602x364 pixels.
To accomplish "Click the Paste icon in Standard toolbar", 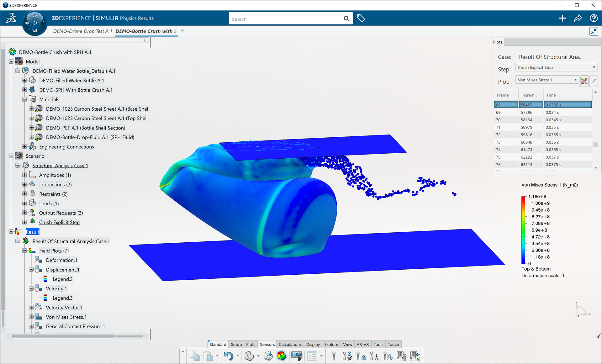I will tap(208, 356).
